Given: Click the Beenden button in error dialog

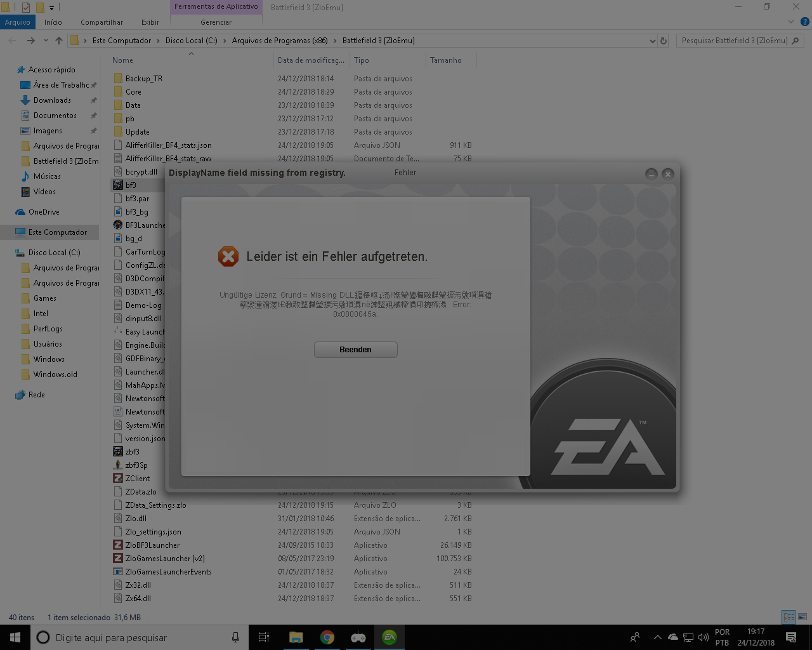Looking at the screenshot, I should [x=355, y=350].
